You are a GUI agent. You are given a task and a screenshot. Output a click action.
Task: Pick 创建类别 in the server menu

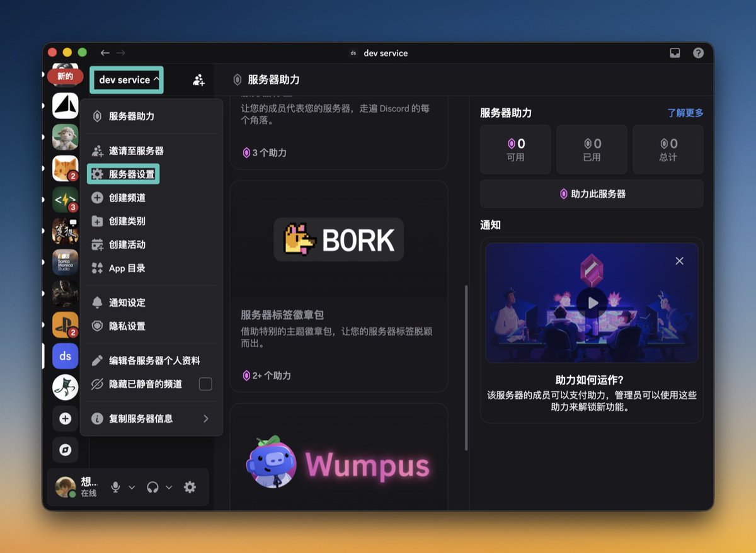(151, 221)
